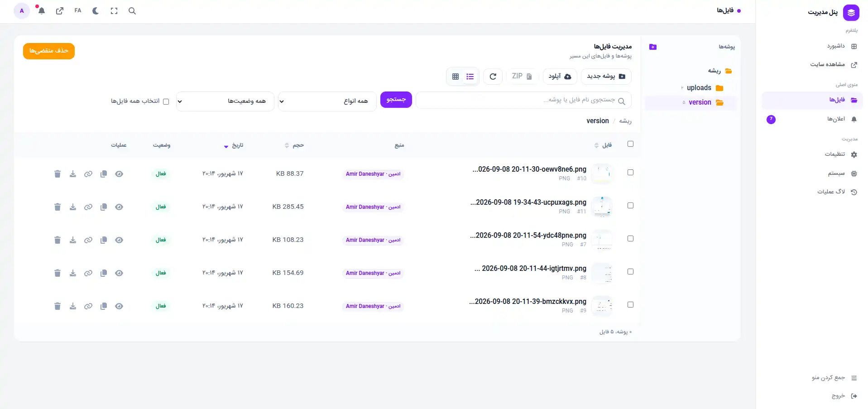Screen dimensions: 868x409
Task: Open the top bar search icon
Action: [132, 11]
